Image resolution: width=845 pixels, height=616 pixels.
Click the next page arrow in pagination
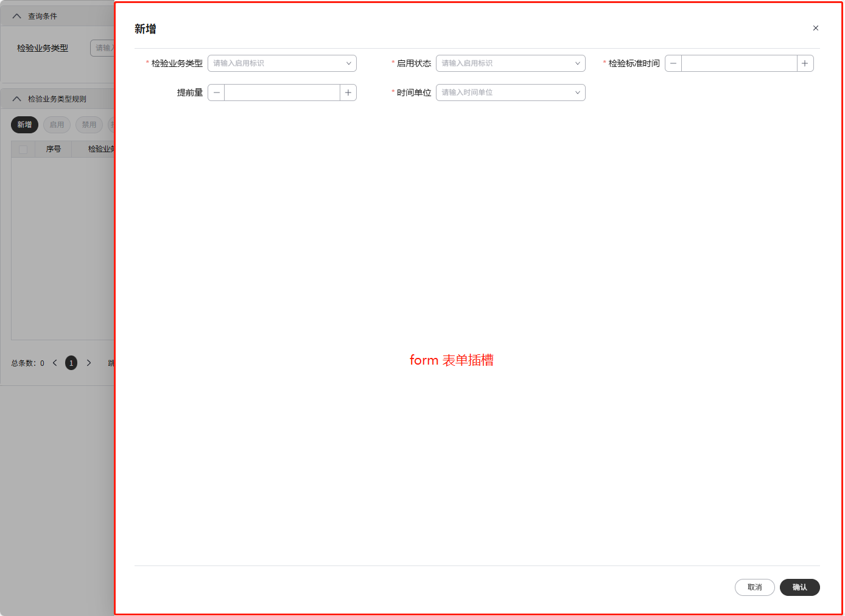pyautogui.click(x=89, y=362)
